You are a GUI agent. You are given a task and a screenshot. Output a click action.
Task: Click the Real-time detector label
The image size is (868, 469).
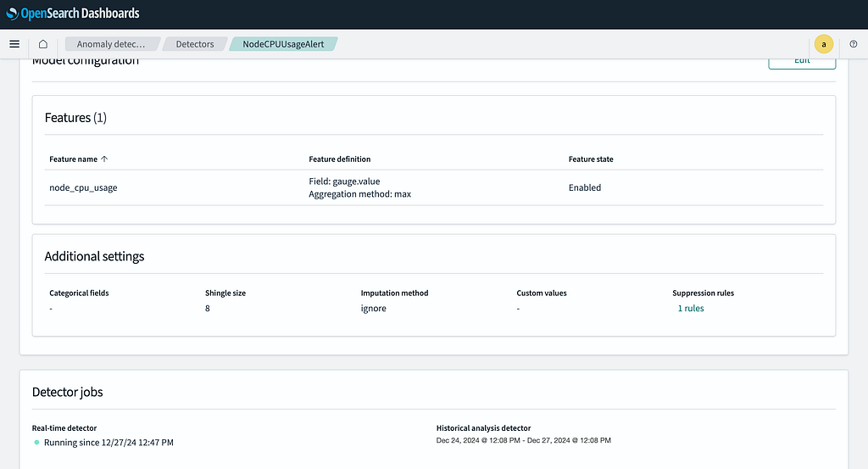point(64,428)
